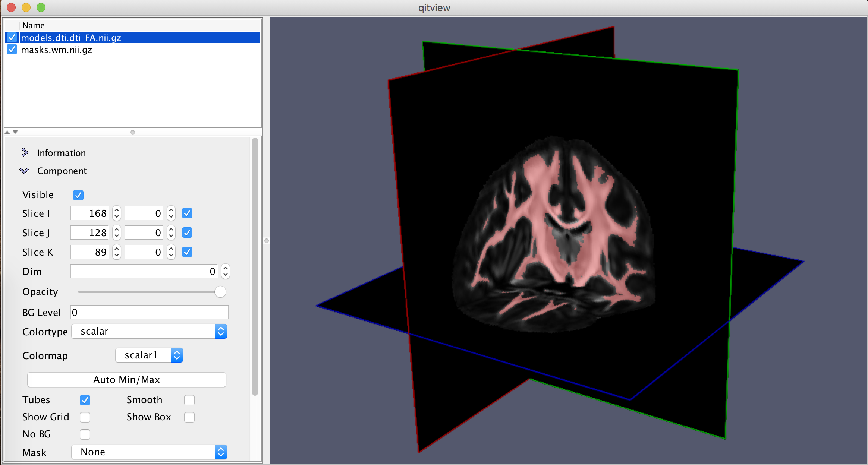
Task: Click the BG Level input field
Action: click(x=149, y=313)
